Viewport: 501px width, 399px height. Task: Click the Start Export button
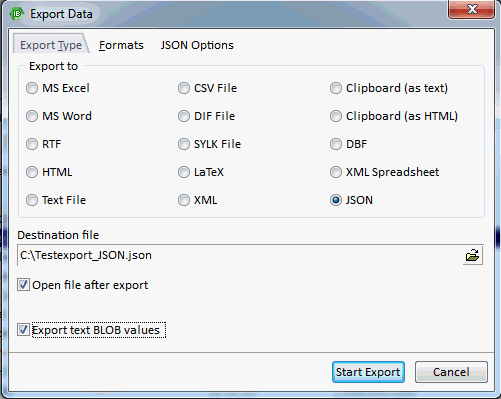(x=368, y=372)
